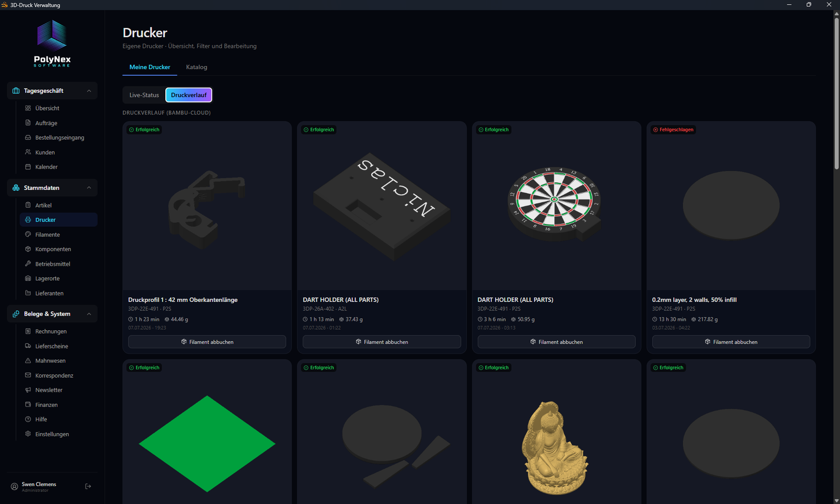
Task: Open the Rechnungen invoice icon
Action: (x=28, y=331)
